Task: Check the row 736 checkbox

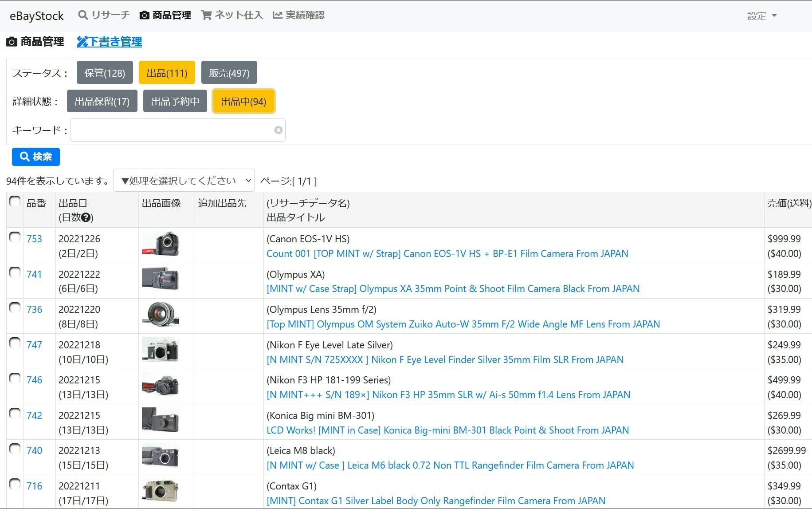Action: [15, 308]
